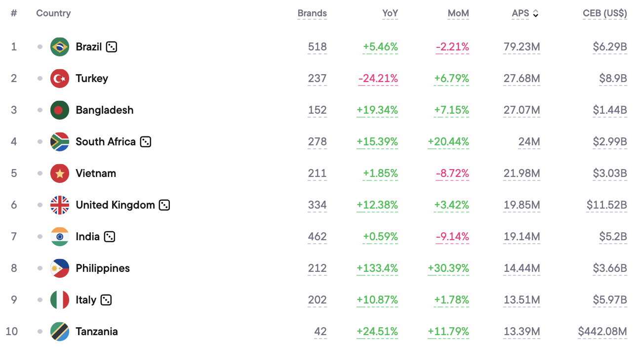The image size is (644, 347).
Task: Click the dice icon beside India
Action: click(x=110, y=237)
